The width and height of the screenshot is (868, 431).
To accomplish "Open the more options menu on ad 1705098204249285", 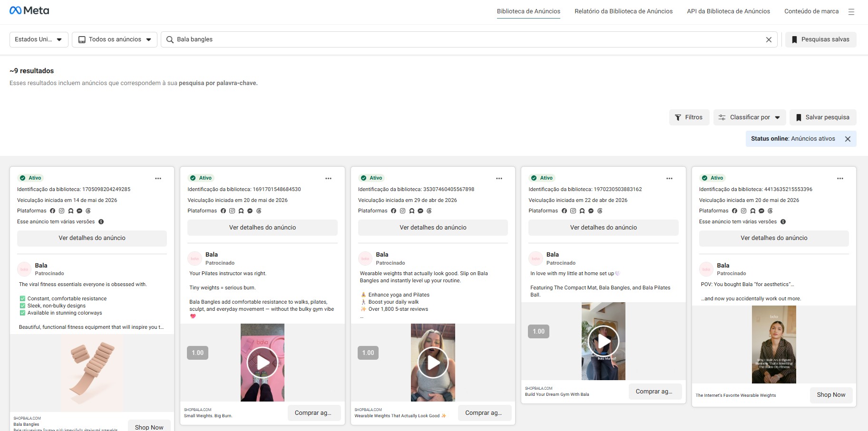I will click(x=158, y=178).
